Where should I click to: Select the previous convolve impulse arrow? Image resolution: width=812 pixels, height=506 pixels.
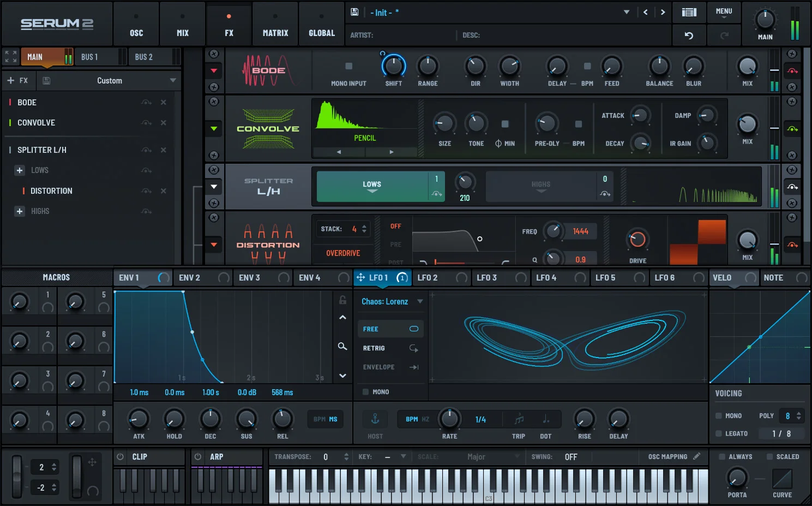coord(339,152)
